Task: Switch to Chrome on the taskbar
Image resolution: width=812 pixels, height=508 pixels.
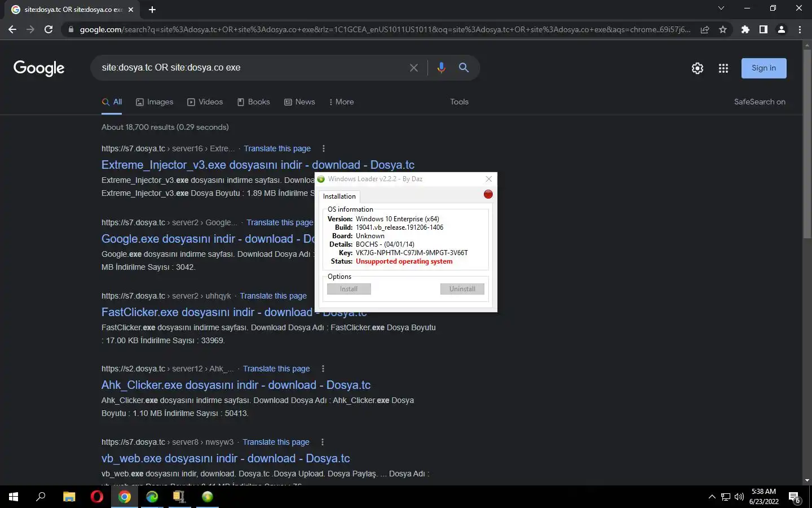Action: pyautogui.click(x=125, y=497)
